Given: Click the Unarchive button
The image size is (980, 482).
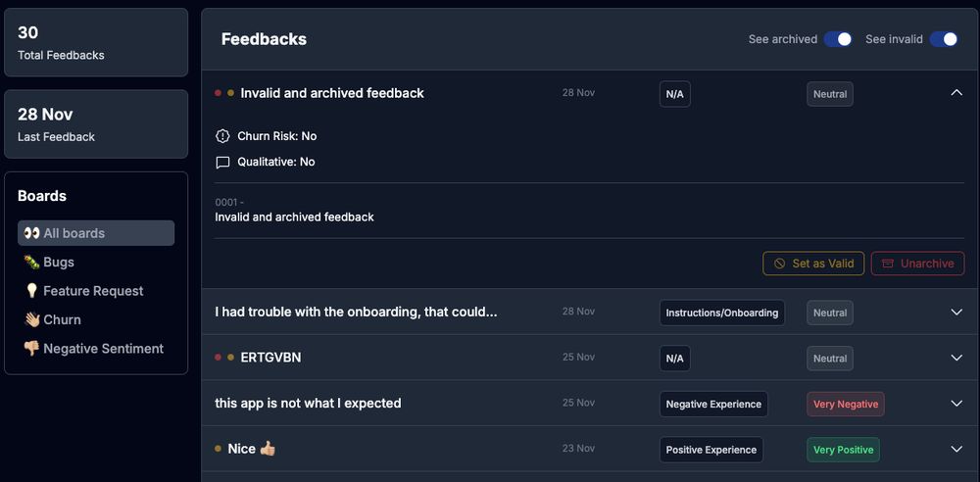Looking at the screenshot, I should point(917,264).
